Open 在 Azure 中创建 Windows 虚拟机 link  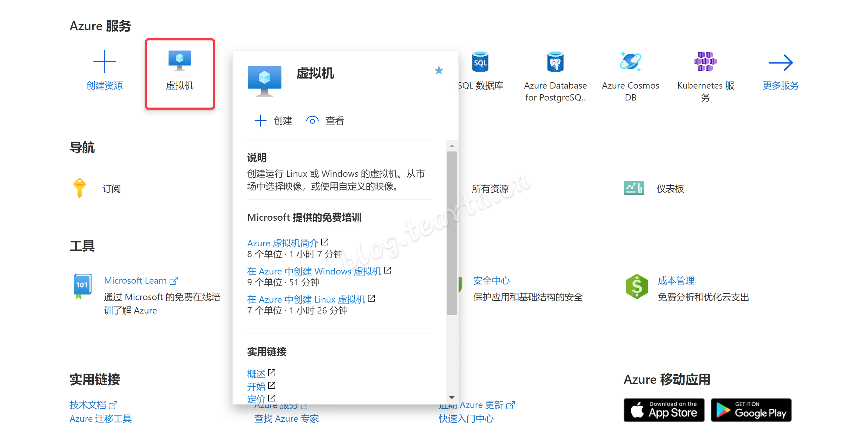coord(314,271)
